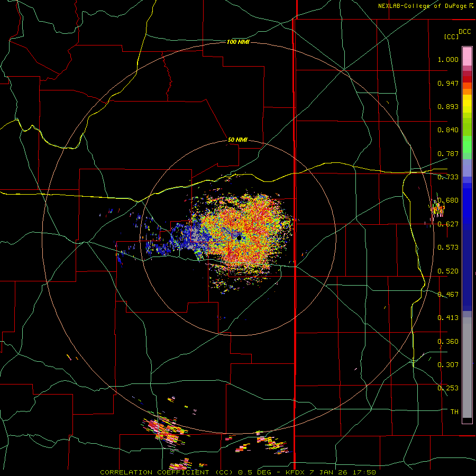The image size is (476, 476).
Task: Click the 0.520 legend value
Action: point(448,271)
